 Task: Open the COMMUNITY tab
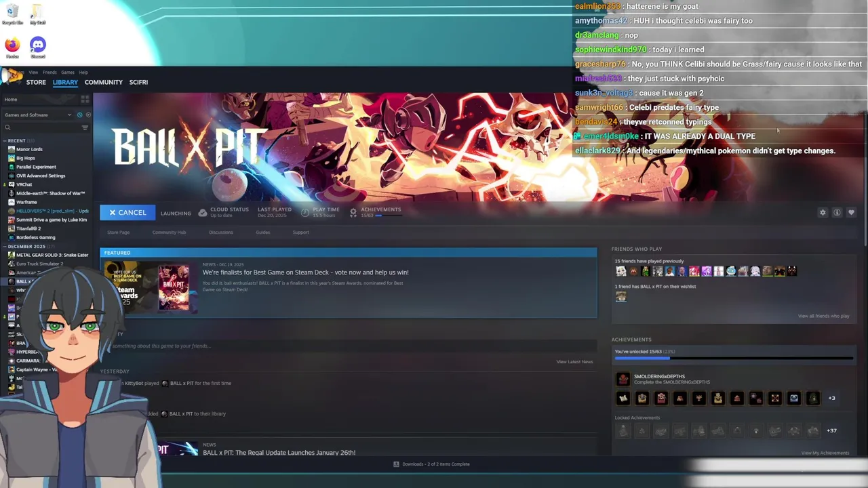coord(104,82)
